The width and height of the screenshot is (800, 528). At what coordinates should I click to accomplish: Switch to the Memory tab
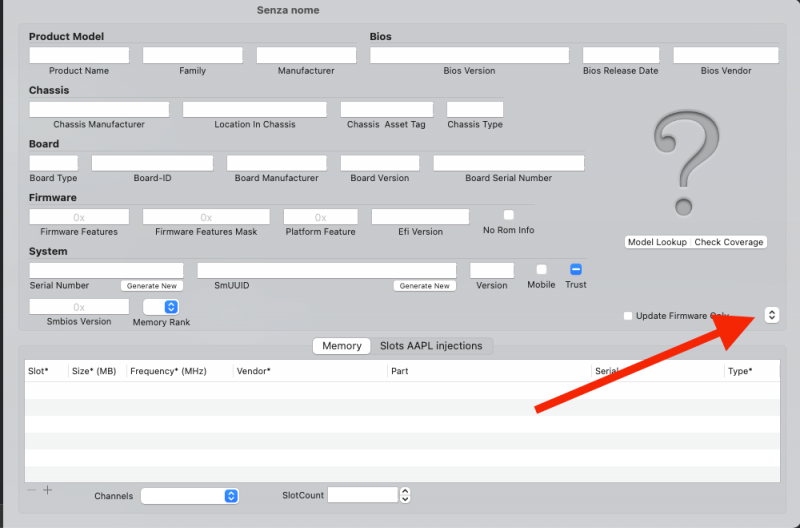[342, 346]
